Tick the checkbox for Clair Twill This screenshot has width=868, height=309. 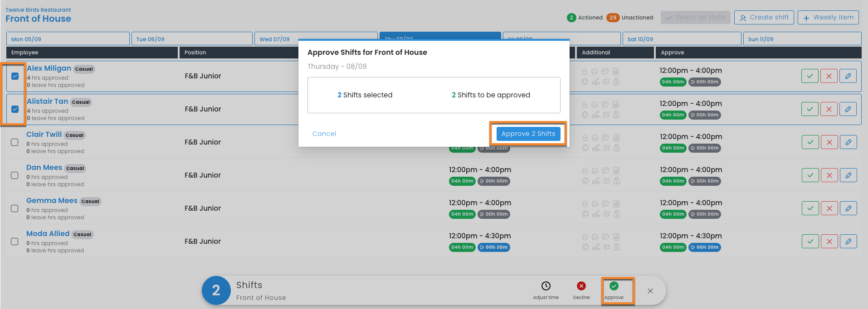[x=15, y=142]
